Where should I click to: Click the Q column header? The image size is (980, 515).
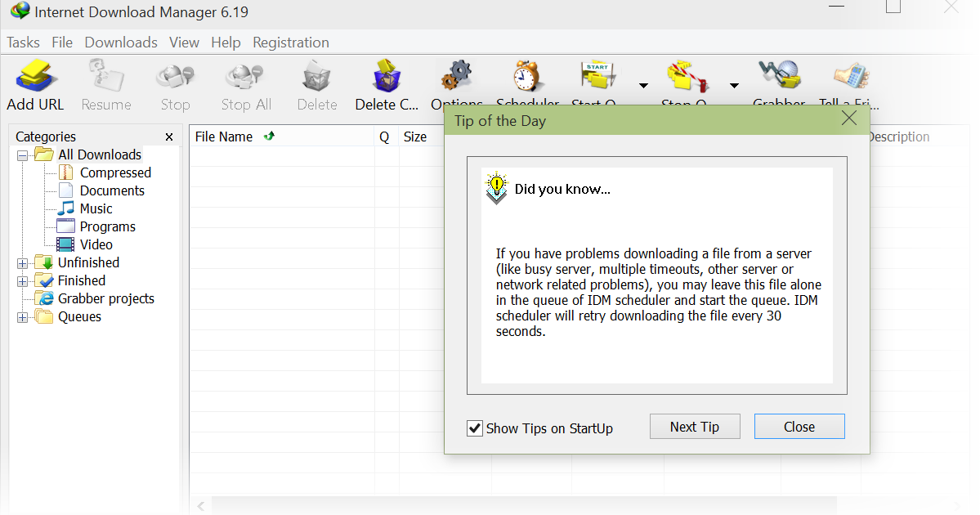pyautogui.click(x=386, y=137)
